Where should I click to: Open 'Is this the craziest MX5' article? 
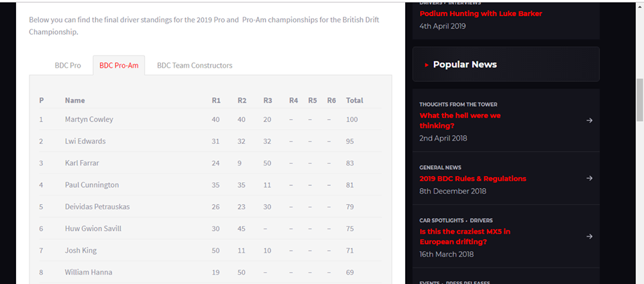465,236
